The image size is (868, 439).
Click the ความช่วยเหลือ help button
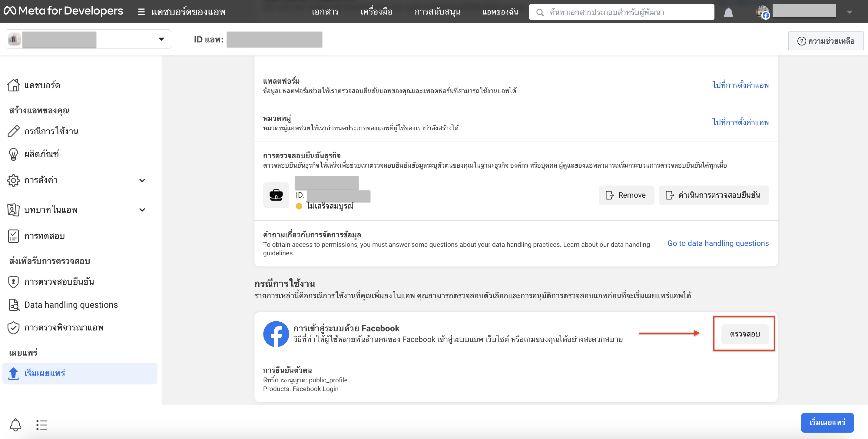coord(826,41)
